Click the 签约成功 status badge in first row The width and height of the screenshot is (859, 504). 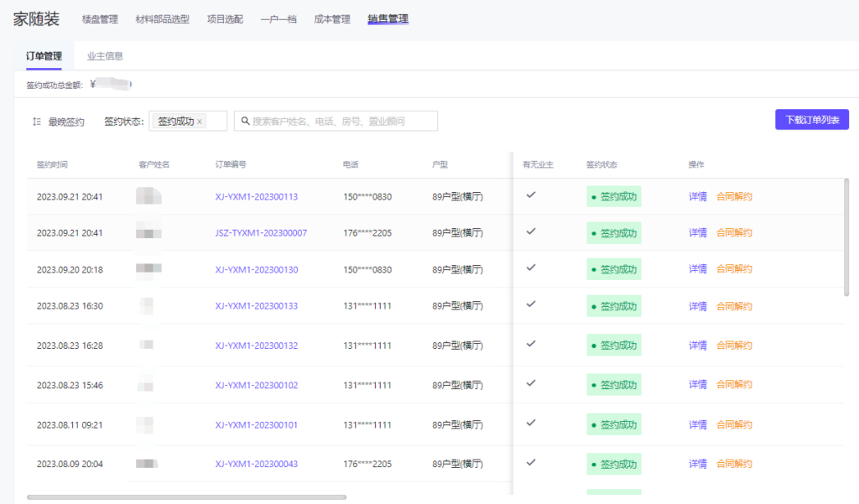pyautogui.click(x=613, y=198)
